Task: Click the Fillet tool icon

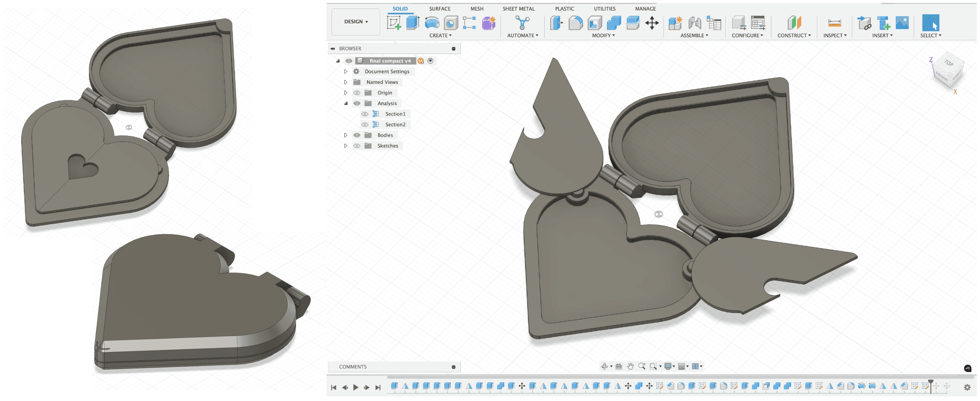Action: [x=575, y=23]
